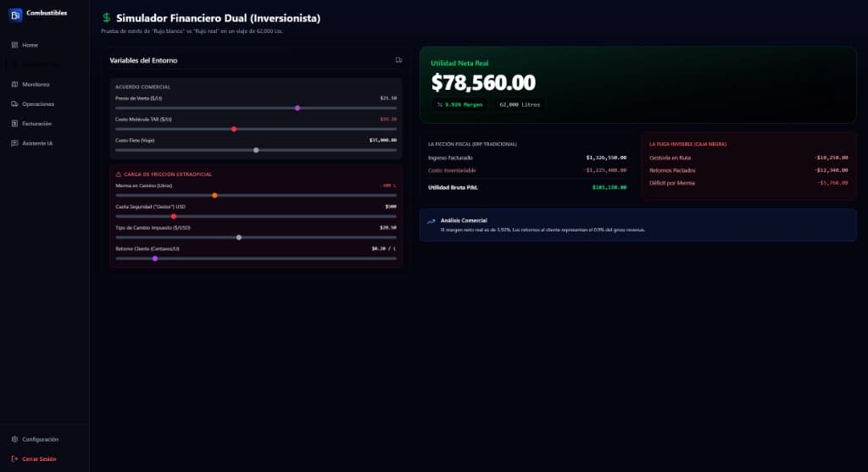This screenshot has height=472, width=868.
Task: Click the Operaciones truck icon in sidebar
Action: [14, 104]
